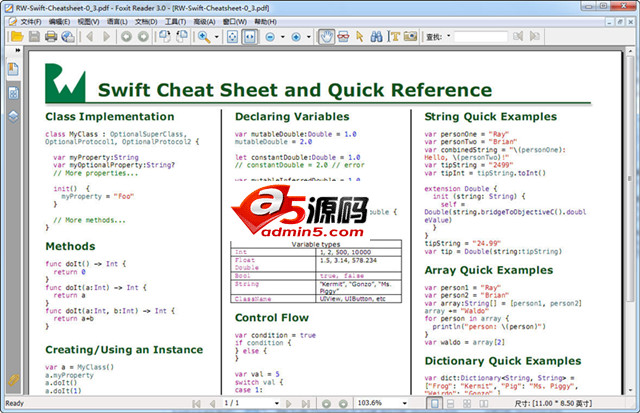Switch to Continuous page layout mode
Image resolution: width=640 pixels, height=413 pixels.
pos(451,404)
